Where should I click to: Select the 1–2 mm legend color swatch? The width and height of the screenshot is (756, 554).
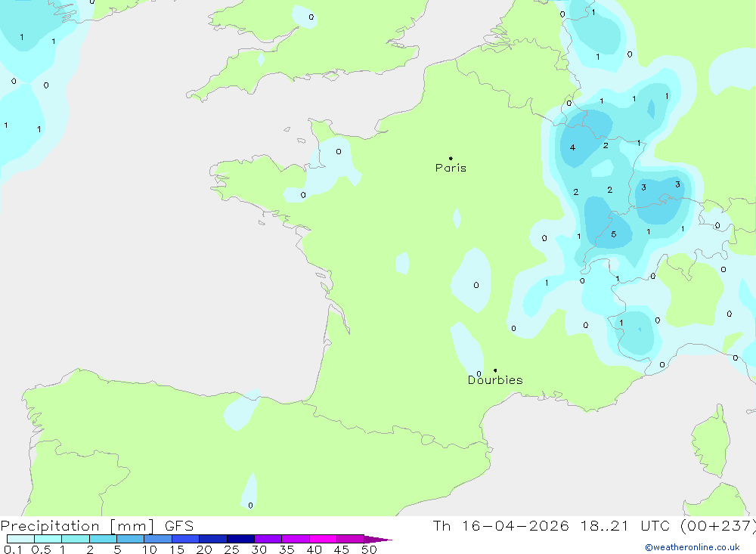pyautogui.click(x=76, y=539)
